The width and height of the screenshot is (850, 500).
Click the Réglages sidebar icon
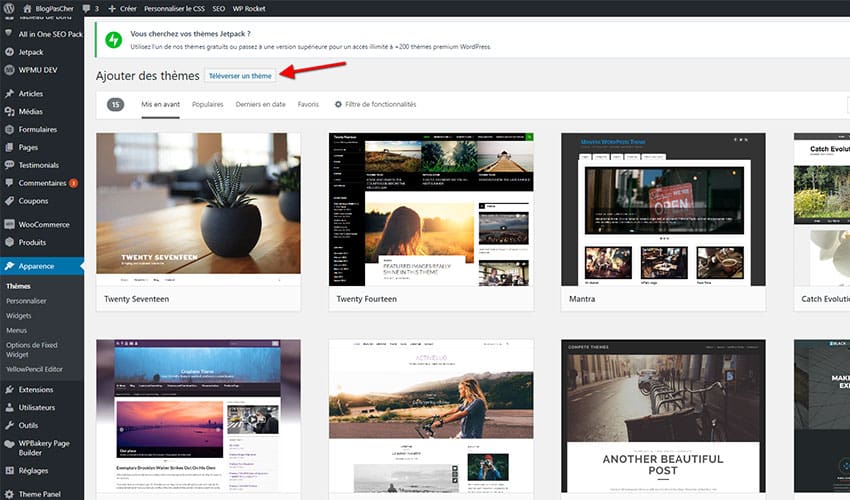9,470
